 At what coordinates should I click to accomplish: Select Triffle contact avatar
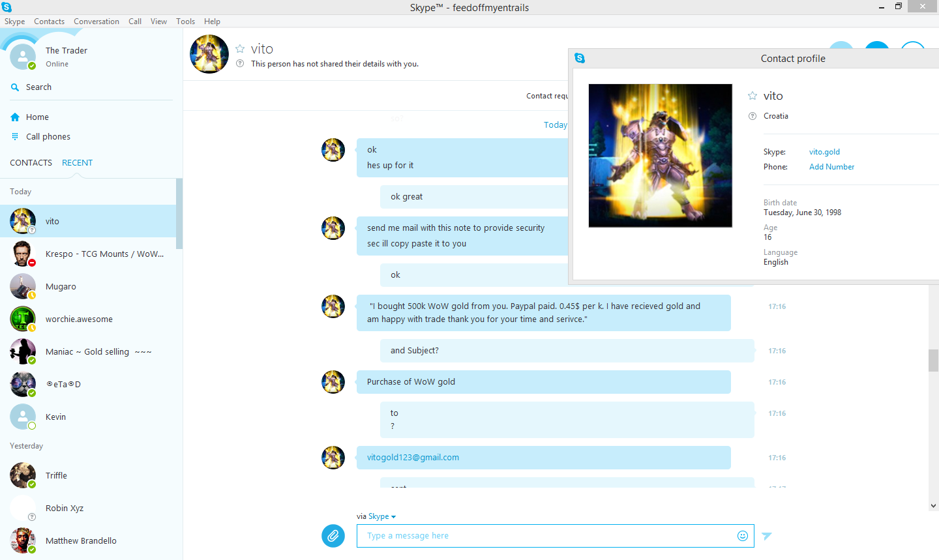[x=23, y=475]
